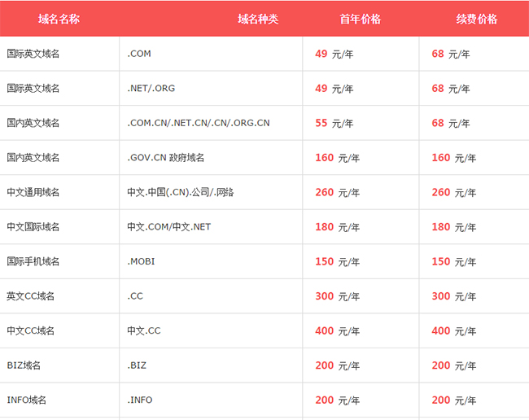Click the 国际手机域名 row name
Viewport: 529px width, 420px height.
[33, 261]
